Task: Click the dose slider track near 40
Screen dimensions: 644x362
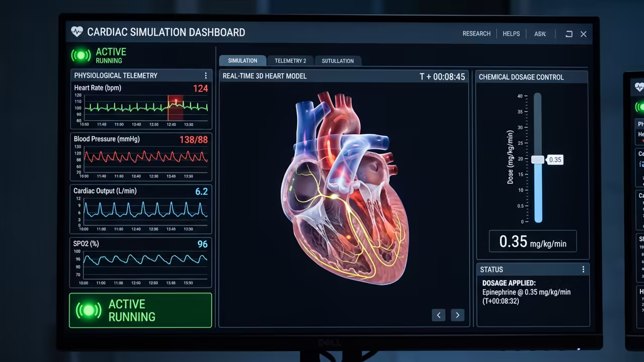Action: 538,97
